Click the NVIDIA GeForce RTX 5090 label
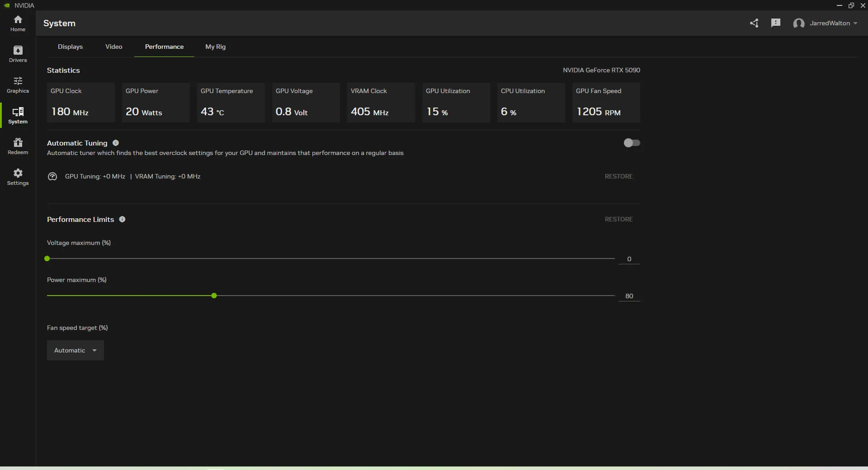 point(601,70)
